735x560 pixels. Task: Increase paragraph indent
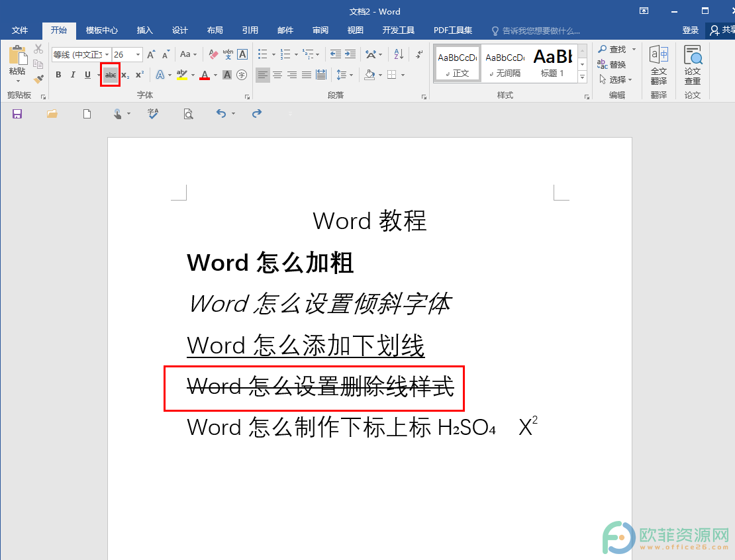point(350,54)
